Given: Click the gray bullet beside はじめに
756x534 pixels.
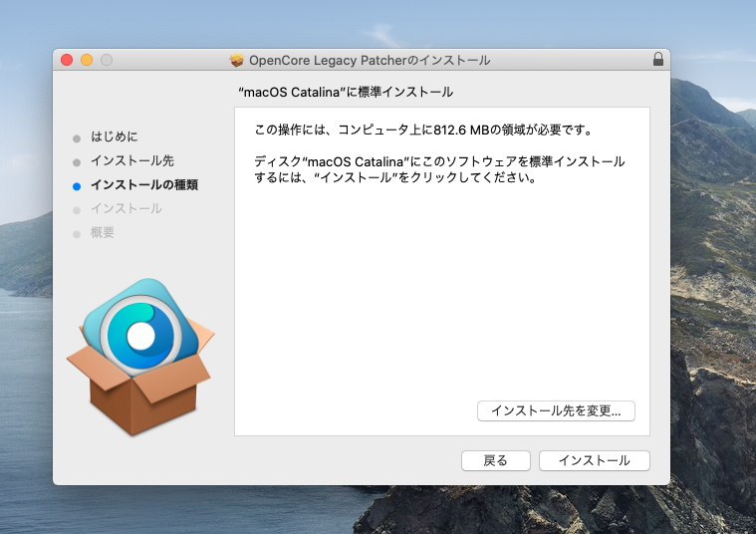Looking at the screenshot, I should [77, 137].
